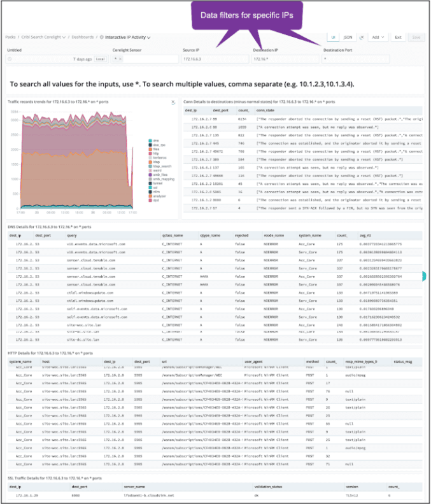The width and height of the screenshot is (431, 504).
Task: Sort DNS Details by query column
Action: (71, 236)
